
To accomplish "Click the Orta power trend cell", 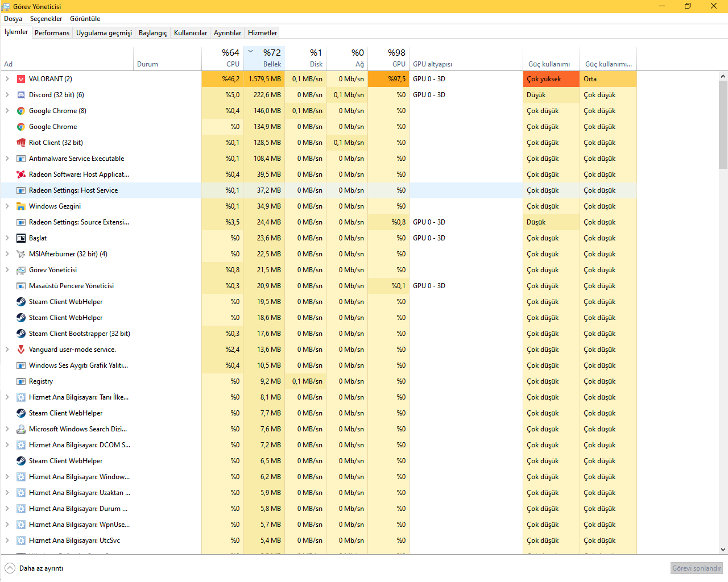I will pos(608,79).
